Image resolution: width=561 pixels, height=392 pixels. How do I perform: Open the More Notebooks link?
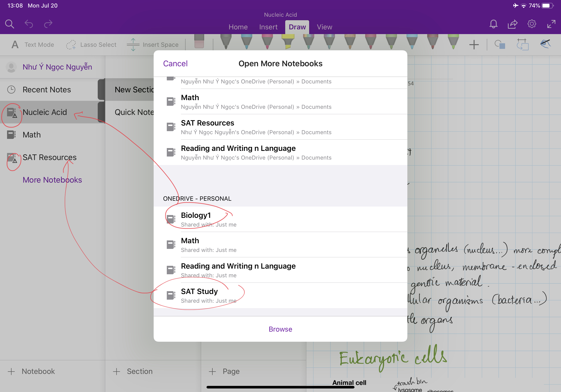coord(52,180)
